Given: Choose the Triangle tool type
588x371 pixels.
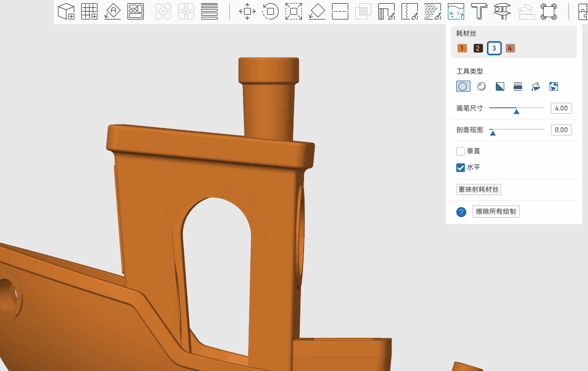Looking at the screenshot, I should [500, 86].
